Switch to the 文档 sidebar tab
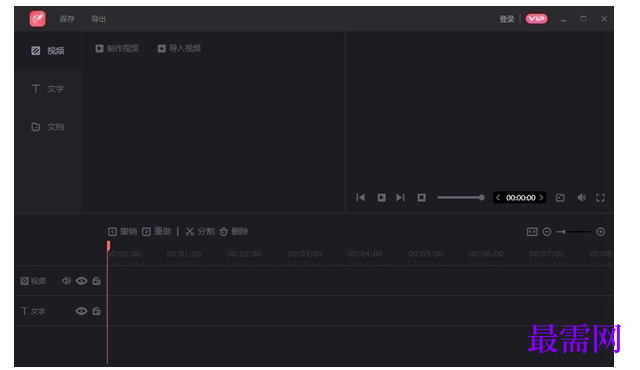Image resolution: width=640 pixels, height=370 pixels. (x=48, y=126)
